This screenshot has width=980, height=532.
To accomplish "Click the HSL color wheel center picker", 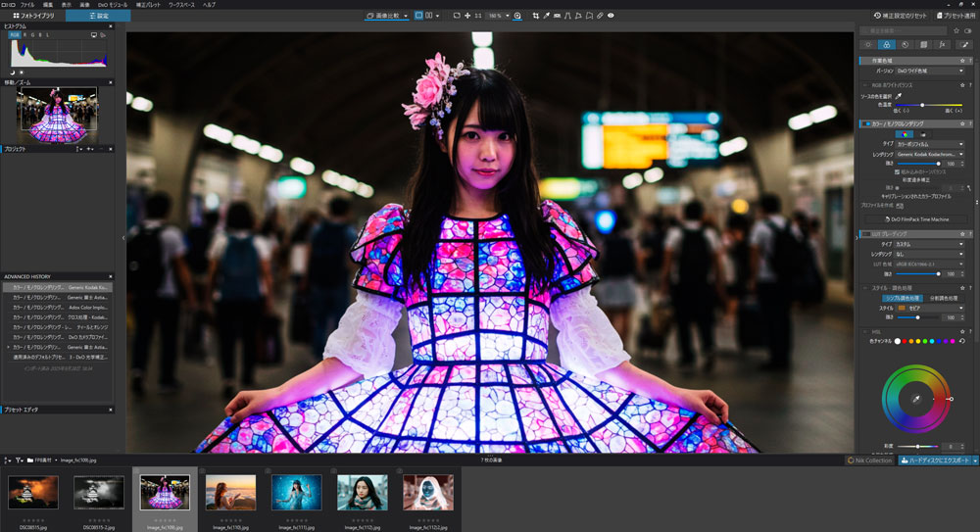I will (915, 400).
